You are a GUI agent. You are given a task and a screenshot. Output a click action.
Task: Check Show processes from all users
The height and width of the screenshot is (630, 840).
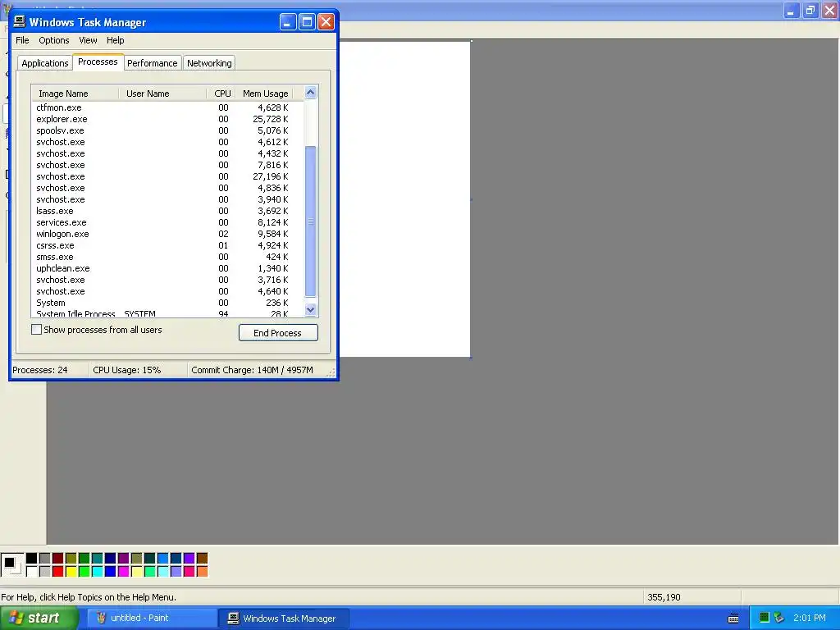click(x=36, y=330)
